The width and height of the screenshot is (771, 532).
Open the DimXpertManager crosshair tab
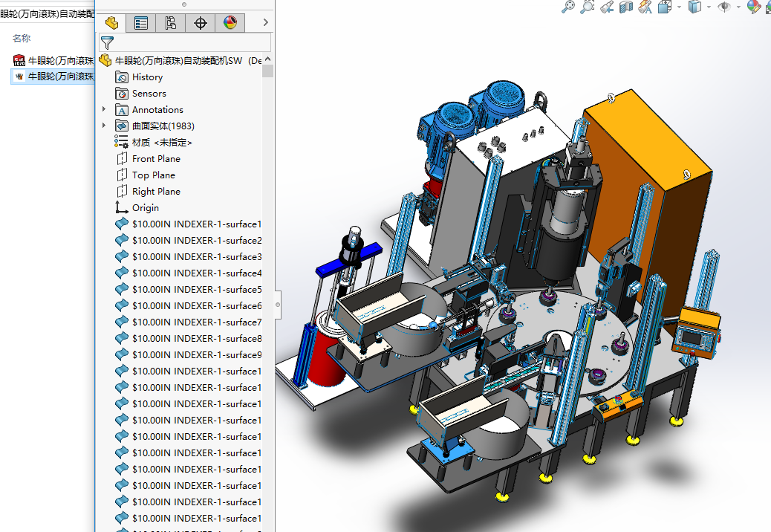tap(201, 23)
